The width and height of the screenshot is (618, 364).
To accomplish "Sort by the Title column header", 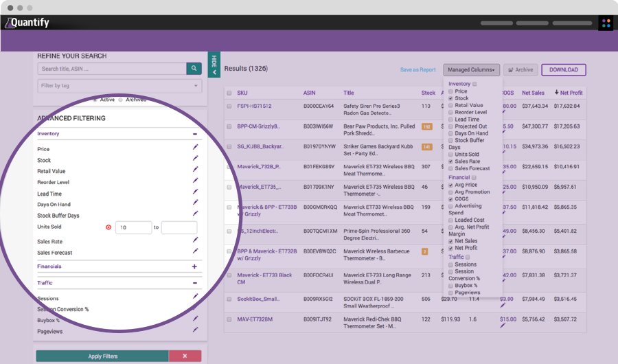I will (x=348, y=93).
